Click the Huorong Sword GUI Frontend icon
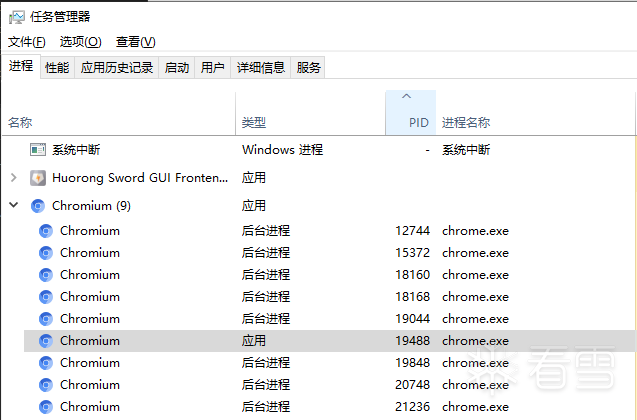This screenshot has width=637, height=420. [38, 178]
